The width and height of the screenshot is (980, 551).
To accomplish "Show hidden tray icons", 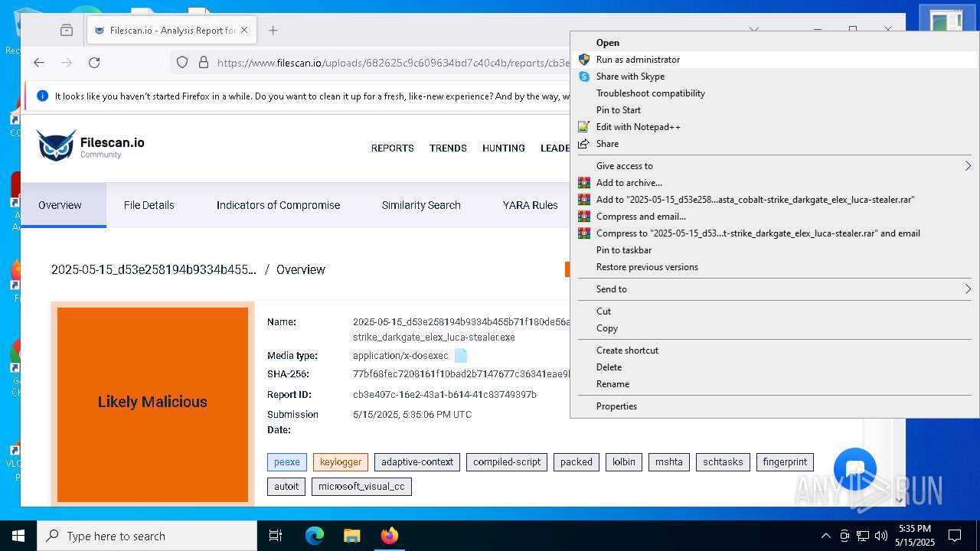I will click(825, 536).
